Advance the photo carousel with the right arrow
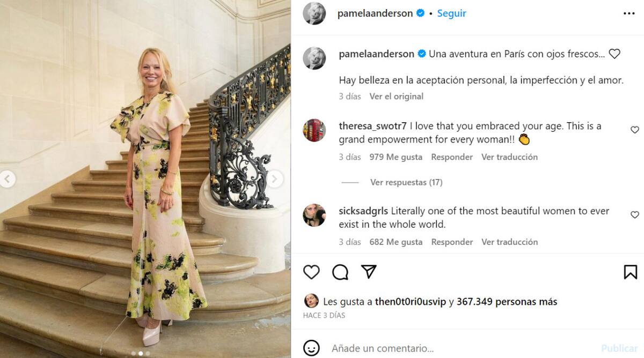Image resolution: width=644 pixels, height=358 pixels. [x=275, y=180]
